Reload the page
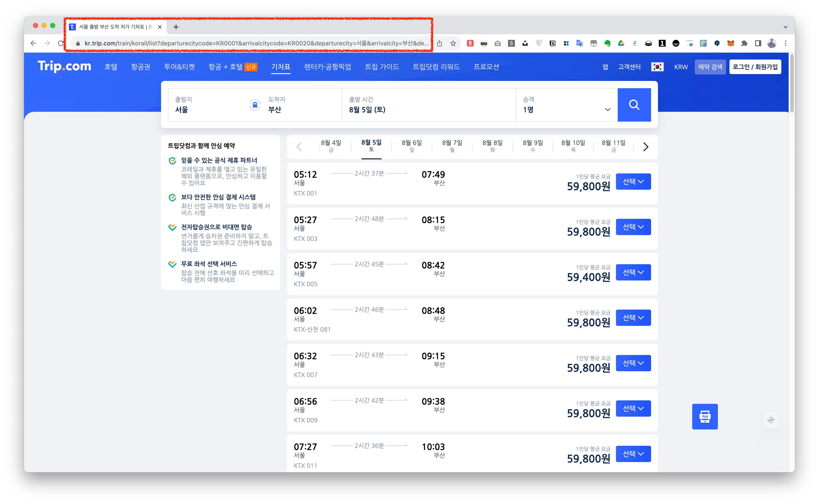The width and height of the screenshot is (819, 504). (x=60, y=43)
